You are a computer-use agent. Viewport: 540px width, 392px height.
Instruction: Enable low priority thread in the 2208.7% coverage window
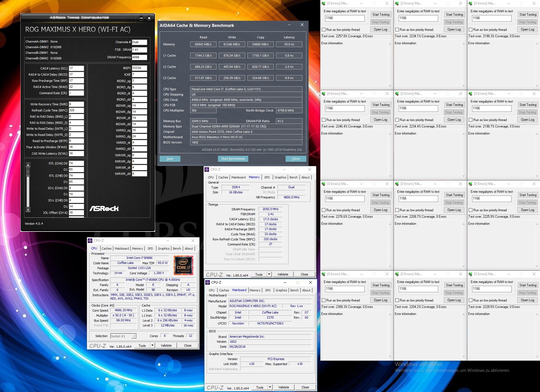[397, 210]
